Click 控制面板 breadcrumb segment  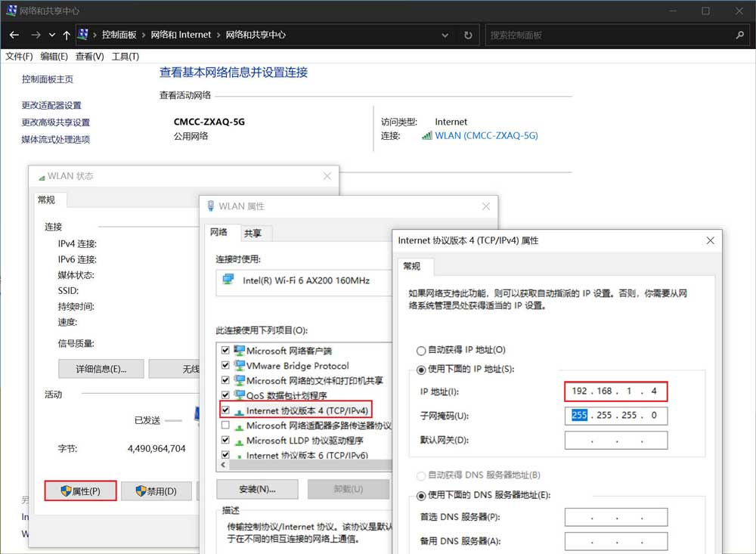tap(119, 35)
